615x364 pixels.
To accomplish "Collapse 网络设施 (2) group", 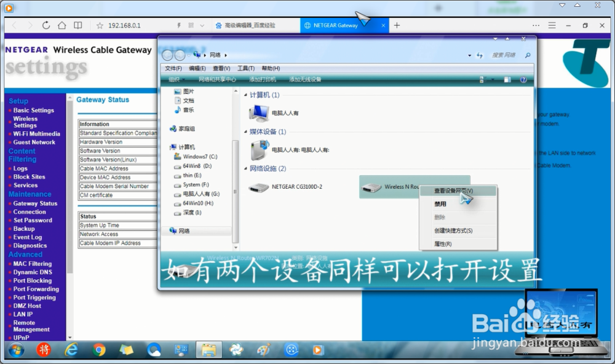I will pyautogui.click(x=246, y=168).
